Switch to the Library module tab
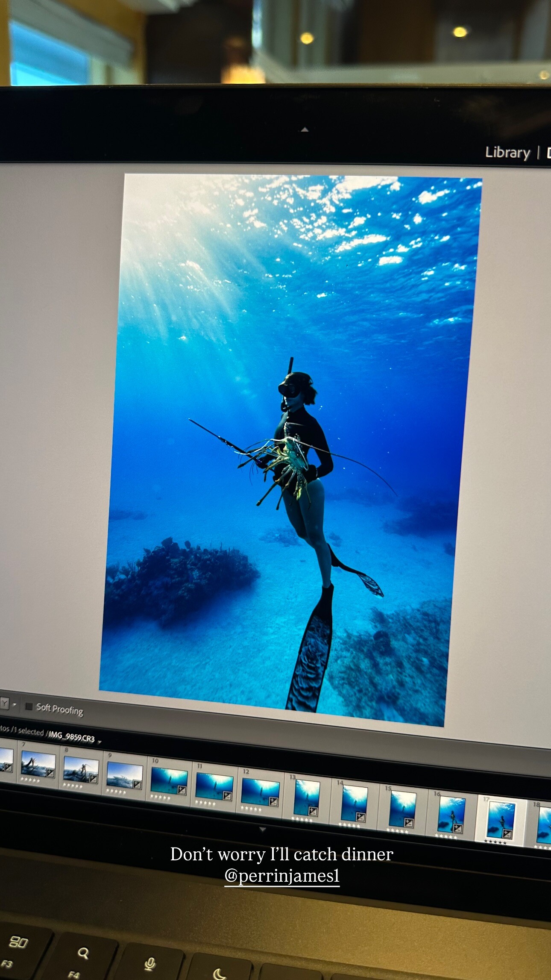The image size is (551, 980). click(507, 153)
